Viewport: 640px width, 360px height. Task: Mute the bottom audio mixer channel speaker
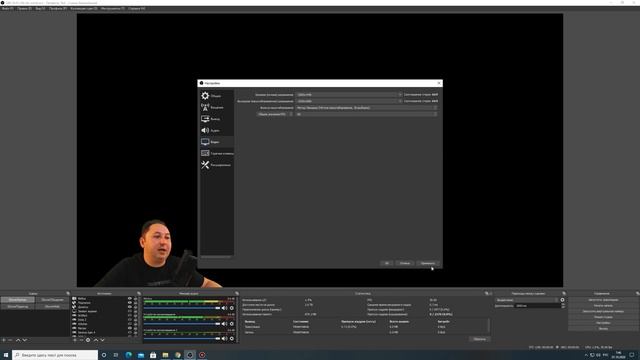224,338
